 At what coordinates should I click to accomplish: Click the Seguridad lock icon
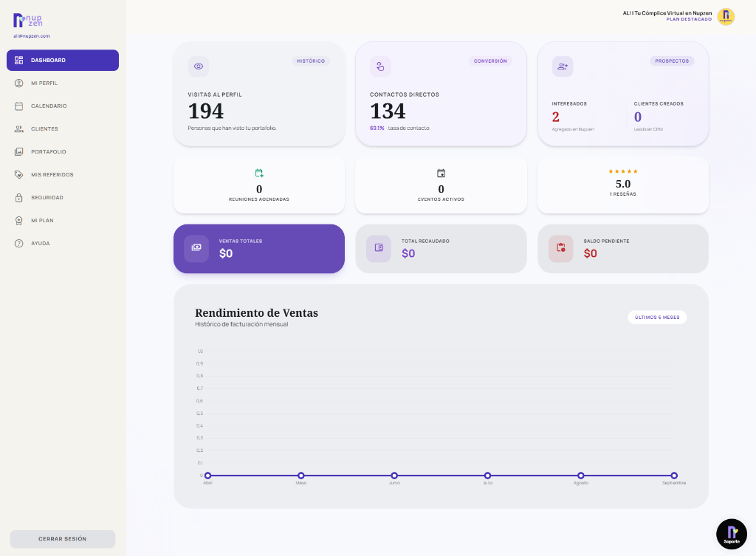pyautogui.click(x=18, y=198)
